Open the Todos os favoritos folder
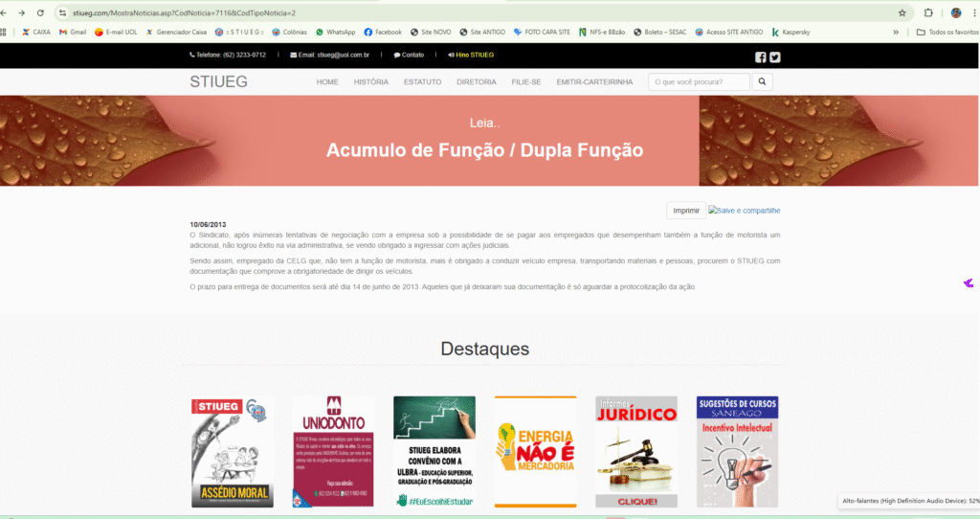 tap(947, 32)
